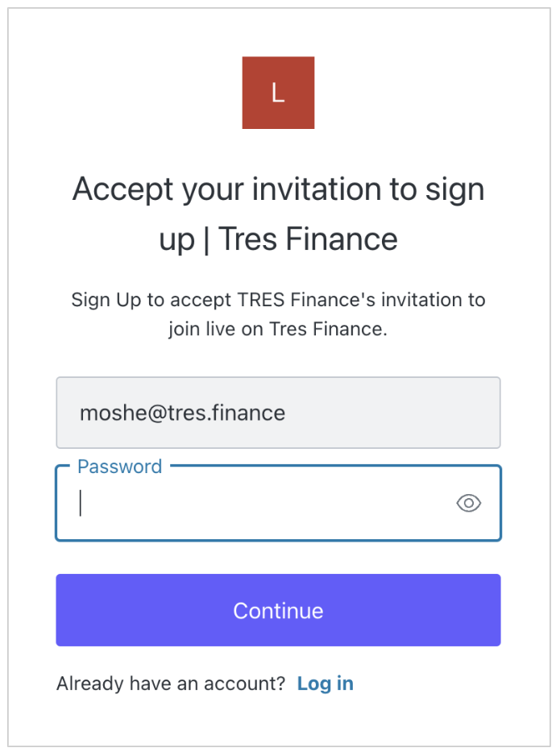Click the heading line "Accept your invitation to sign"
556x756 pixels.
pos(278,189)
